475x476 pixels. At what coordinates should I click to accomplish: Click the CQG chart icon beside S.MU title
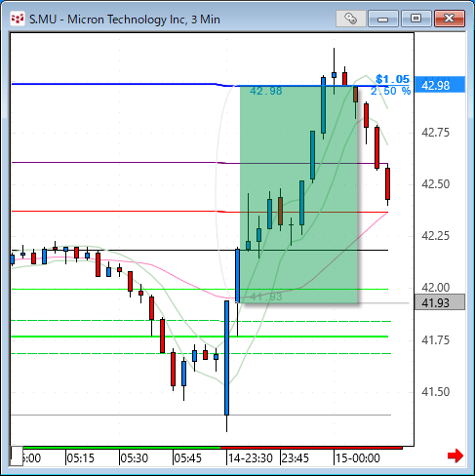18,19
